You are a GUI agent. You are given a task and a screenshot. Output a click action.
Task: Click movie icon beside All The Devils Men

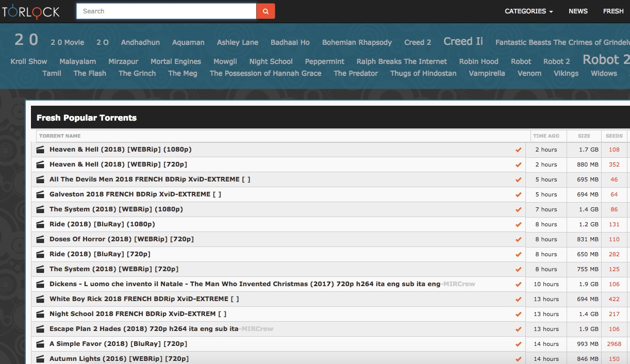click(40, 179)
